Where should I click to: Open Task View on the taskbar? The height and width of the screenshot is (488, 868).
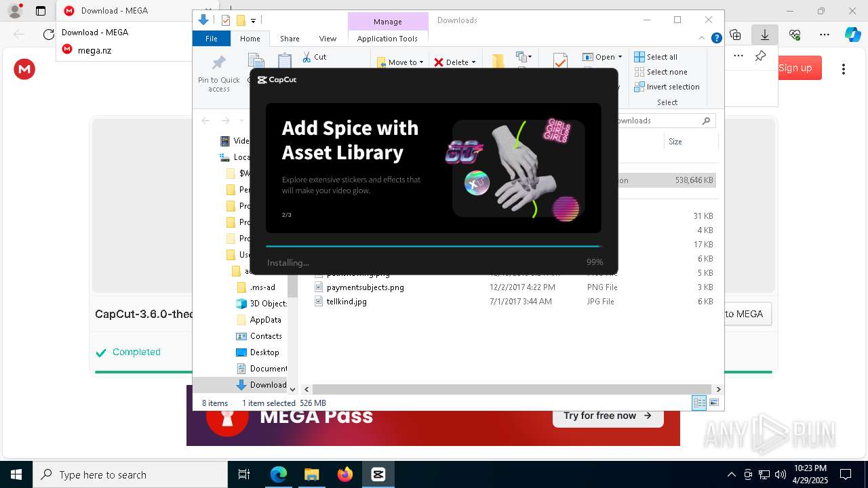pyautogui.click(x=244, y=474)
